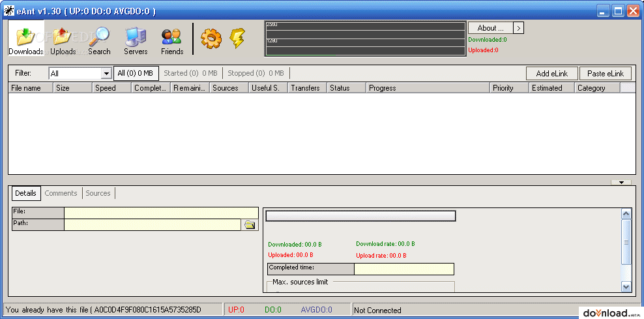Select the All (0) 0 MB tab
This screenshot has height=319, width=644.
(136, 73)
